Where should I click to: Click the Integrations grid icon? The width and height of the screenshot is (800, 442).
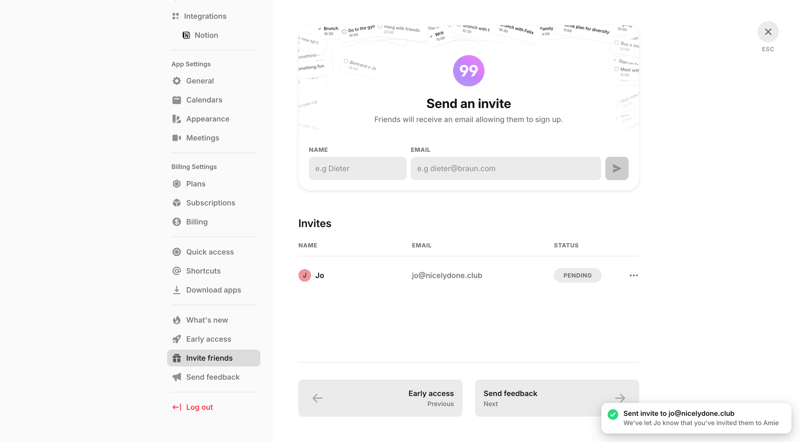coord(176,16)
